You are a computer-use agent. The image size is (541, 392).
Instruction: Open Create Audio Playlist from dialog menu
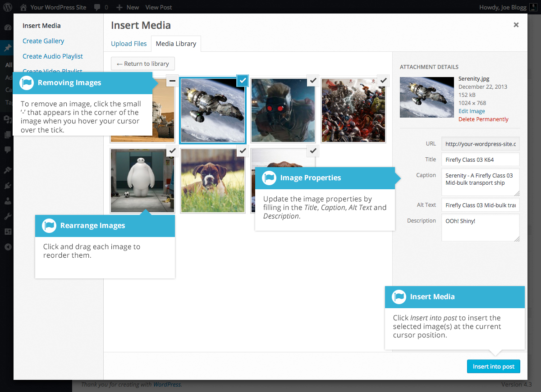pos(53,56)
